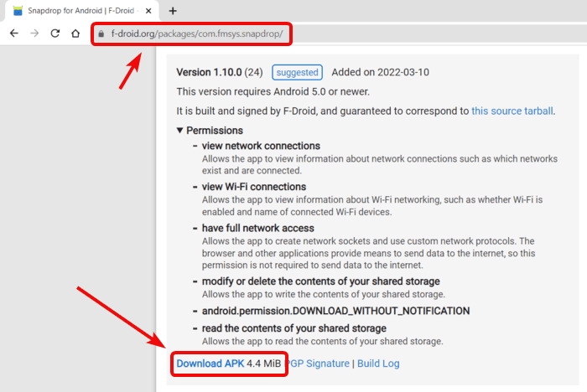Collapse the Permissions disclosure triangle
587x392 pixels.
click(x=179, y=130)
